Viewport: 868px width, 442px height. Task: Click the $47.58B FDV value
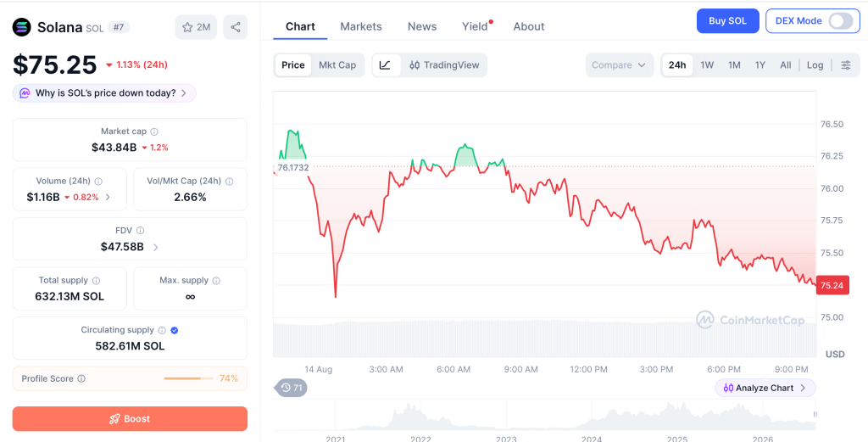click(x=122, y=247)
